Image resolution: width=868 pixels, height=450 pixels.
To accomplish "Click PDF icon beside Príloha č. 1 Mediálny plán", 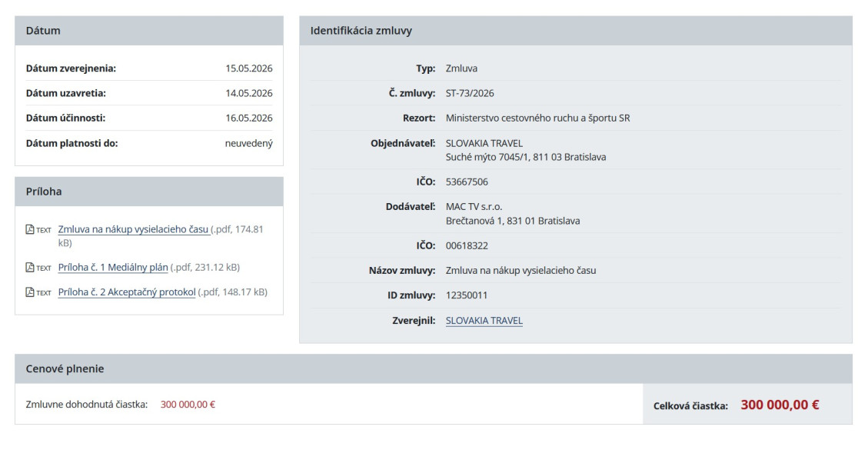I will tap(30, 268).
